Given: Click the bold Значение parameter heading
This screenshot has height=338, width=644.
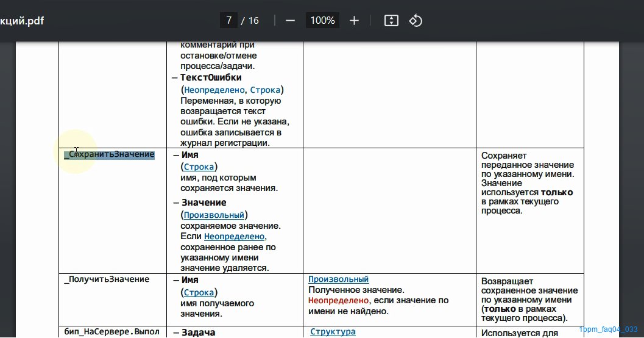Looking at the screenshot, I should (203, 203).
